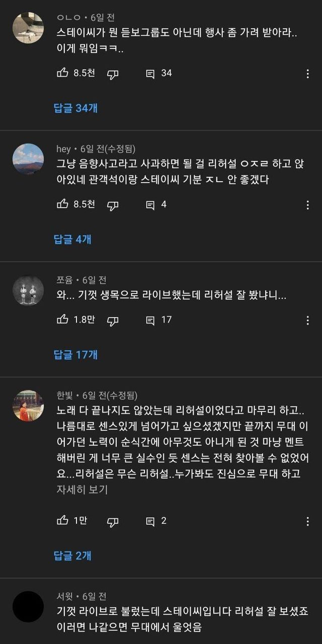Open more options for hey's comment
The width and height of the screenshot is (322, 644).
pos(307,205)
